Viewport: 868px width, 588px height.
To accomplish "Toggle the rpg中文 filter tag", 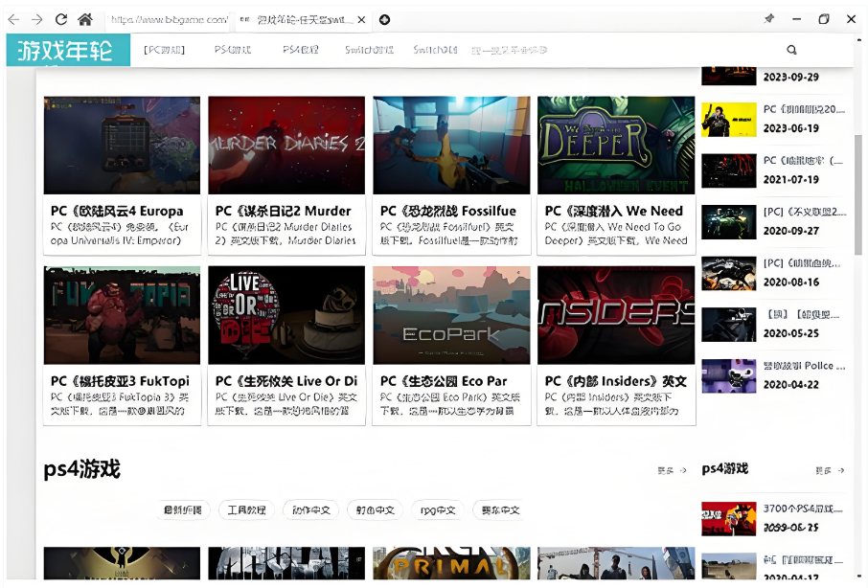I will [x=437, y=509].
